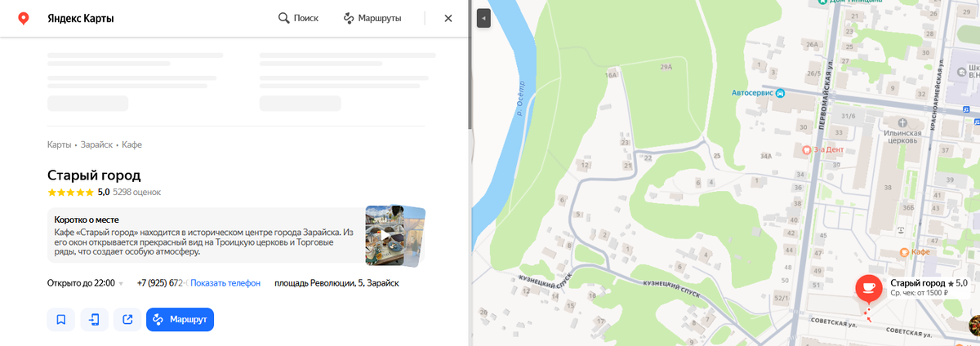980x346 pixels.
Task: Click Показать телефон link
Action: coord(225,283)
